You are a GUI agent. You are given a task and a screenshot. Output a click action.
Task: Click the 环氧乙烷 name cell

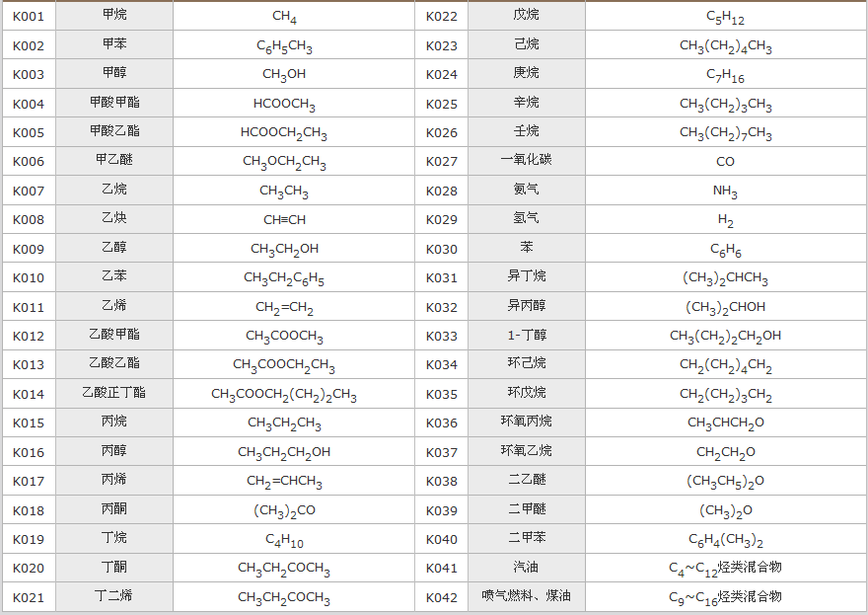(x=527, y=452)
